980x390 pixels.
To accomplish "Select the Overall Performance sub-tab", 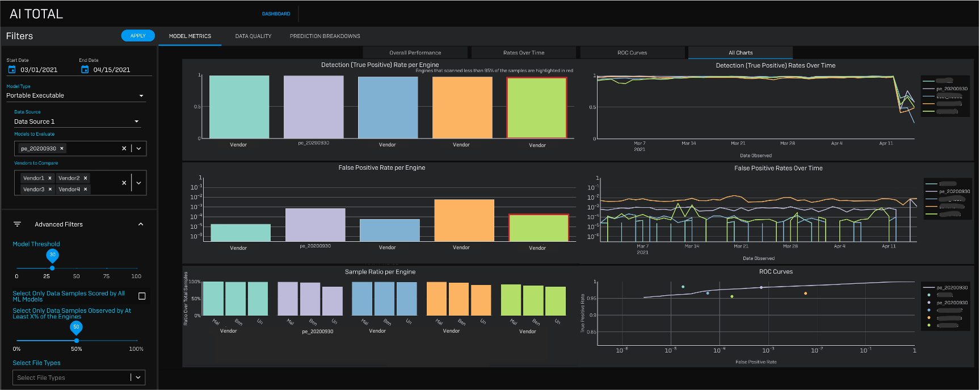I will (415, 53).
